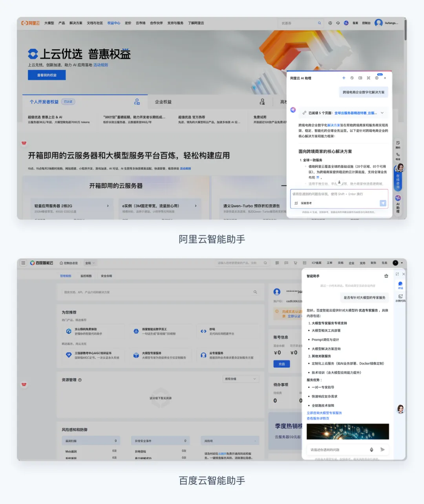
Task: Open the 全局 region dropdown in Baidu console
Action: tap(90, 263)
